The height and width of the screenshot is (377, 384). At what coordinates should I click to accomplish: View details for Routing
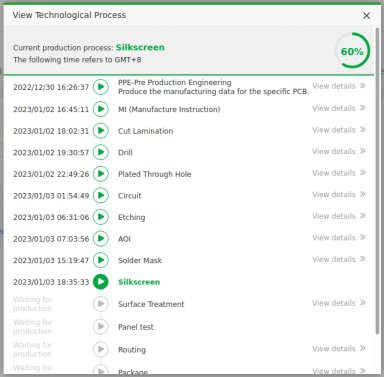point(339,348)
